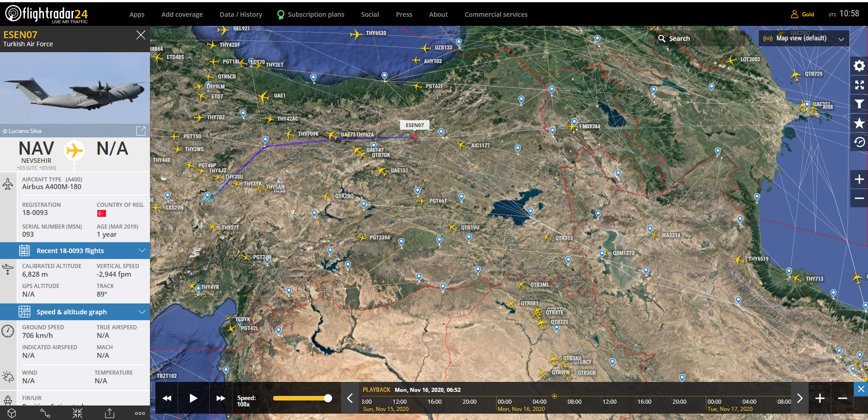Image resolution: width=868 pixels, height=420 pixels.
Task: Select aircraft UAE151 on map
Action: (x=382, y=171)
